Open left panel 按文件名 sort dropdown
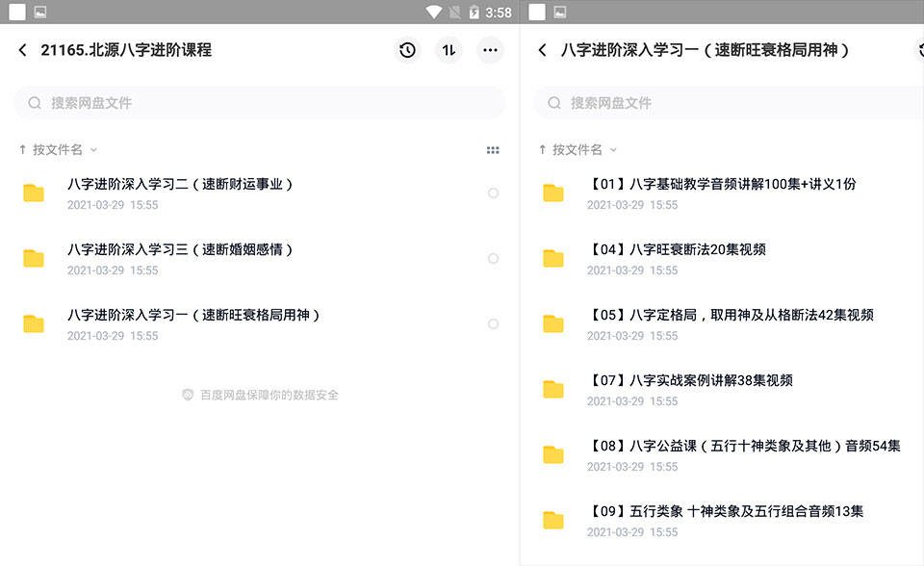 click(64, 150)
